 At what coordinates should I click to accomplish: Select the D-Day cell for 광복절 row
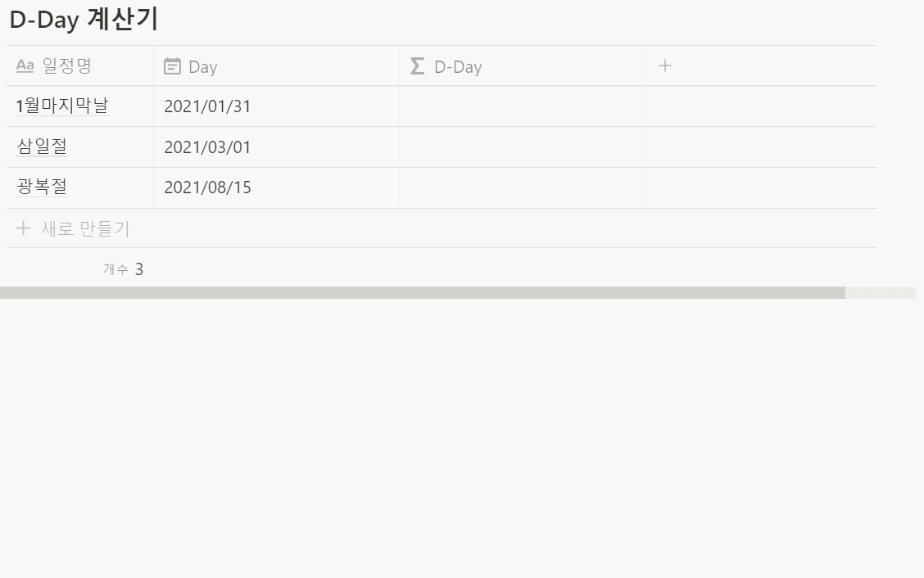point(522,188)
